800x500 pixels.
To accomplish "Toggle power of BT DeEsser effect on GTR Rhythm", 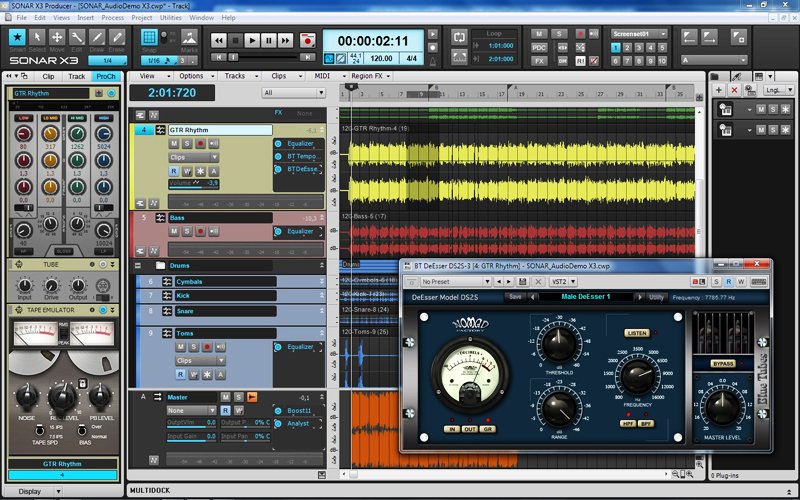I will 278,169.
